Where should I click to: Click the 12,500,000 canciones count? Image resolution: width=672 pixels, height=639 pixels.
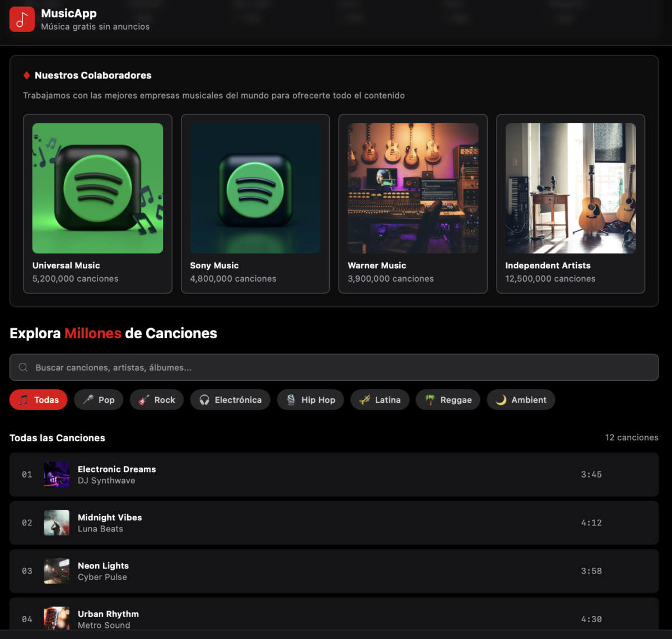pyautogui.click(x=550, y=278)
